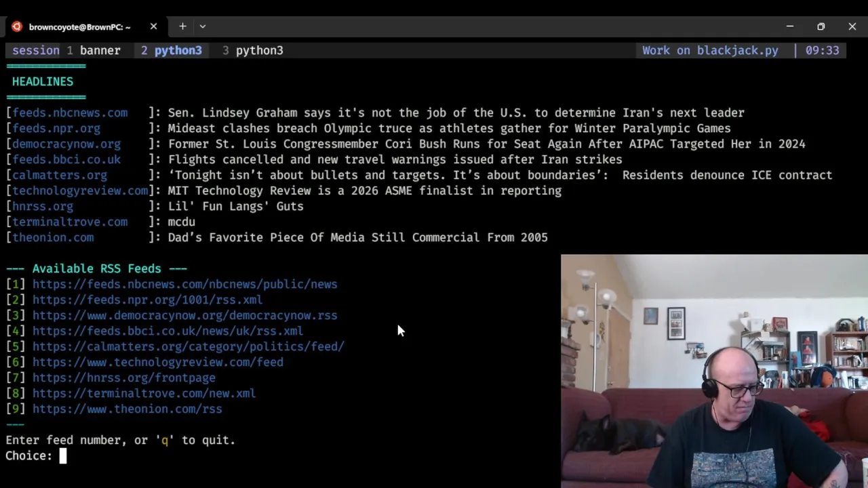Click the Mideast clashes Olympic truce headline
868x488 pixels.
click(449, 128)
